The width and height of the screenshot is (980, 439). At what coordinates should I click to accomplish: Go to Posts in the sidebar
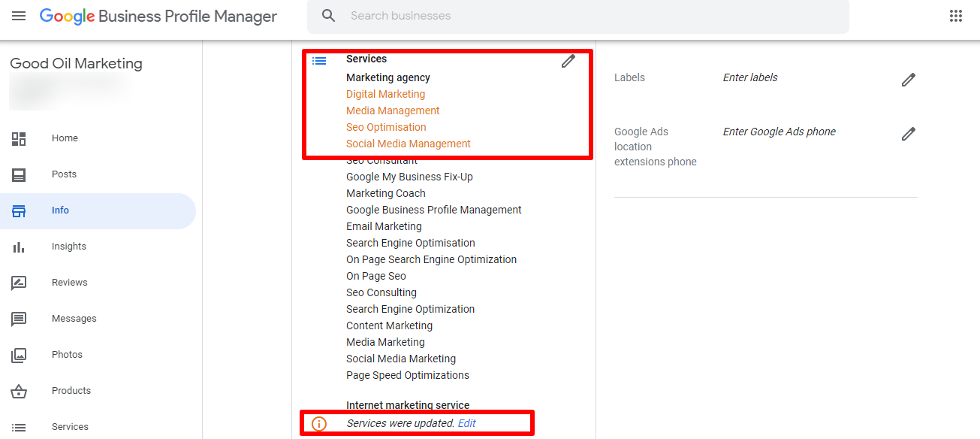64,174
